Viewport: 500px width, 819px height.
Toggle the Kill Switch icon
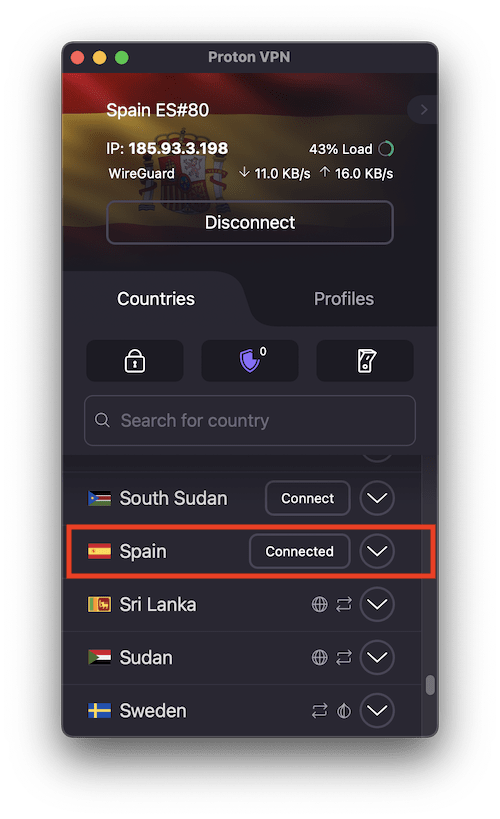click(365, 361)
